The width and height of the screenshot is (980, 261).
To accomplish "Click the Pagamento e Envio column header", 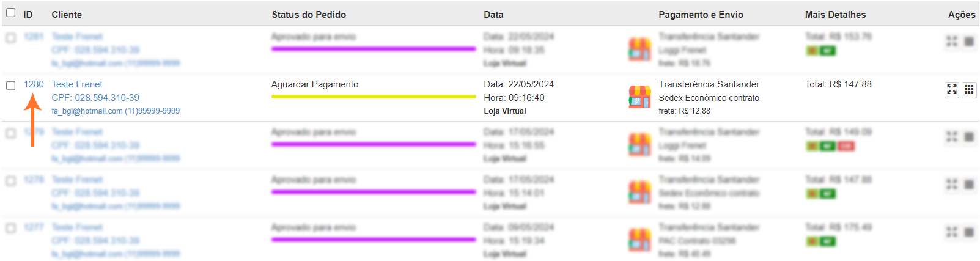I will (701, 15).
